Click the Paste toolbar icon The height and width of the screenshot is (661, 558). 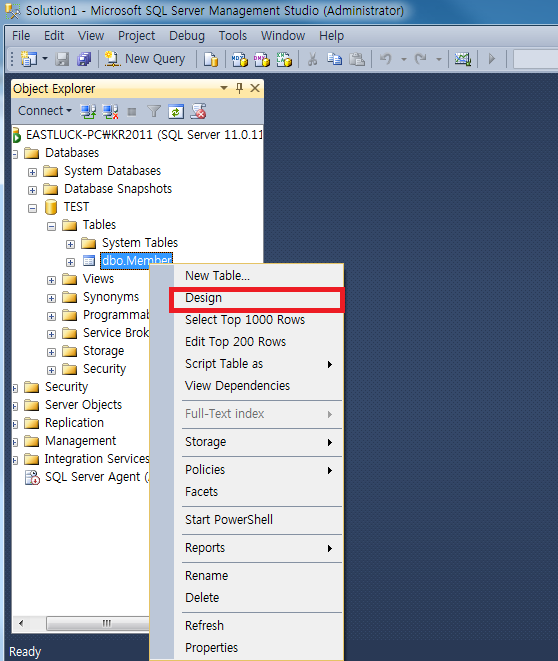(357, 59)
